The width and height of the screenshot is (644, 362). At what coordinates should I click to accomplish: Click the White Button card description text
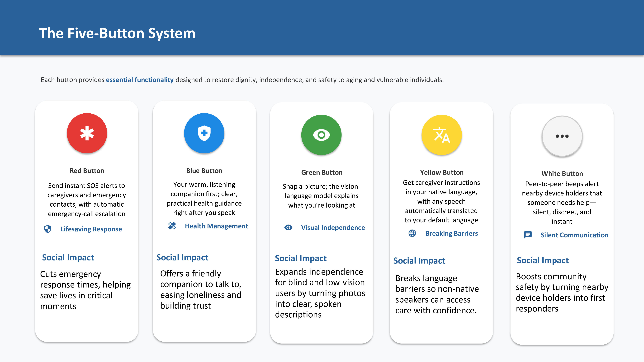562,202
